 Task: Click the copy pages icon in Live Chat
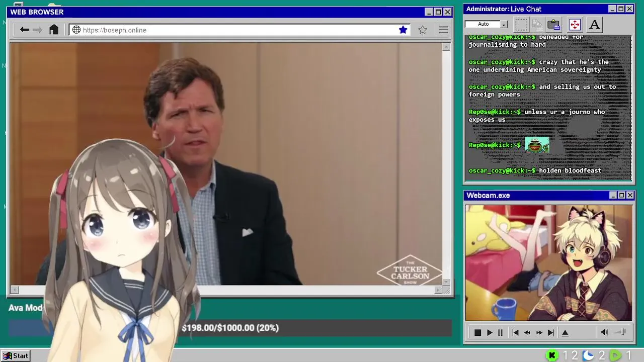537,24
